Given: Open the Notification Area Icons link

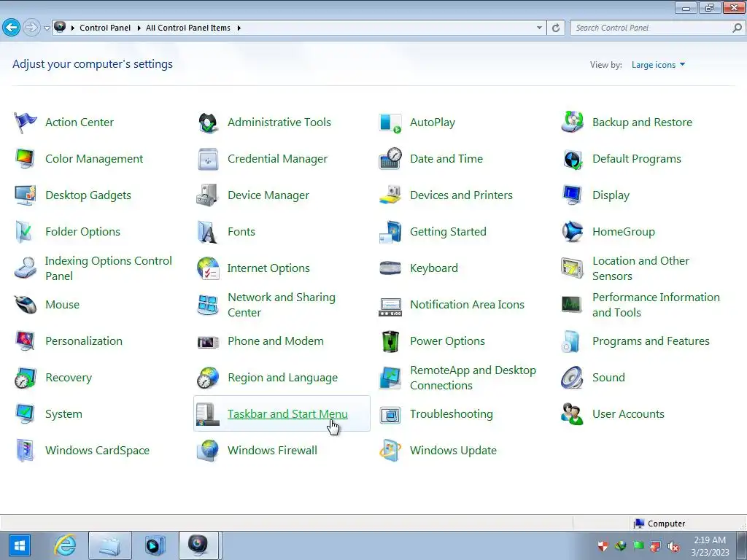Looking at the screenshot, I should point(467,305).
